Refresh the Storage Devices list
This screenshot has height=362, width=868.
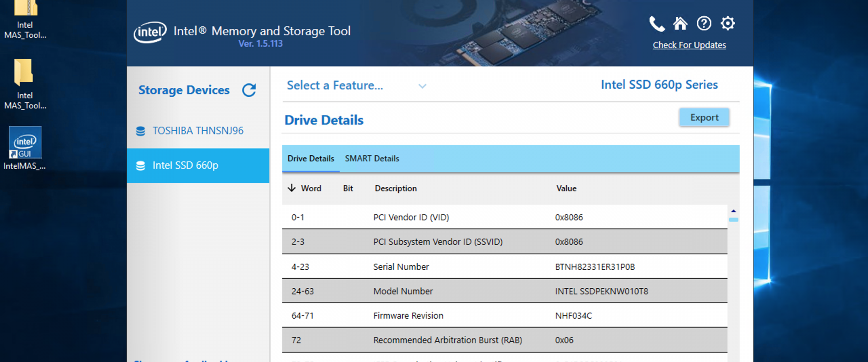[x=249, y=90]
